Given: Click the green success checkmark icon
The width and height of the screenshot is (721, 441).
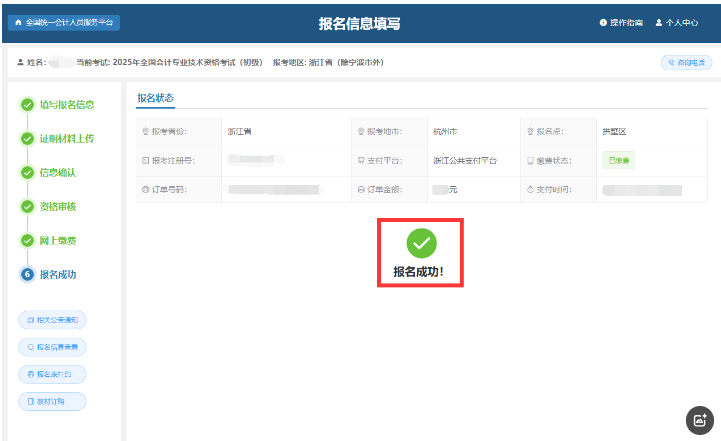Looking at the screenshot, I should [421, 242].
